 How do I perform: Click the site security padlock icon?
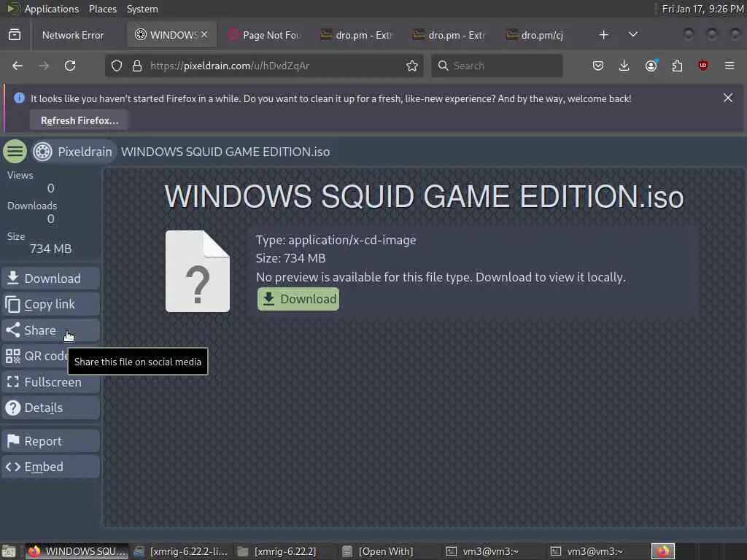coord(137,66)
